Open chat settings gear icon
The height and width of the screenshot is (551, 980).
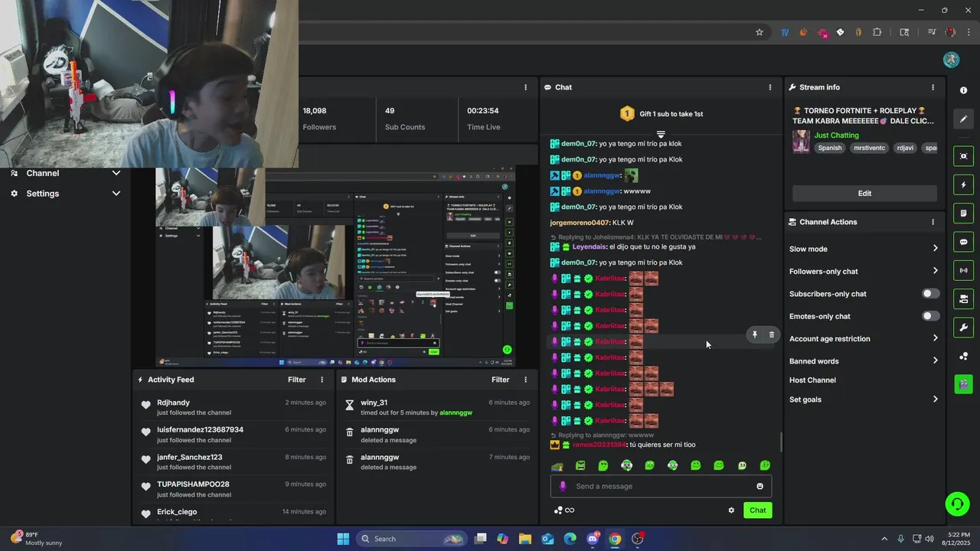click(x=731, y=510)
